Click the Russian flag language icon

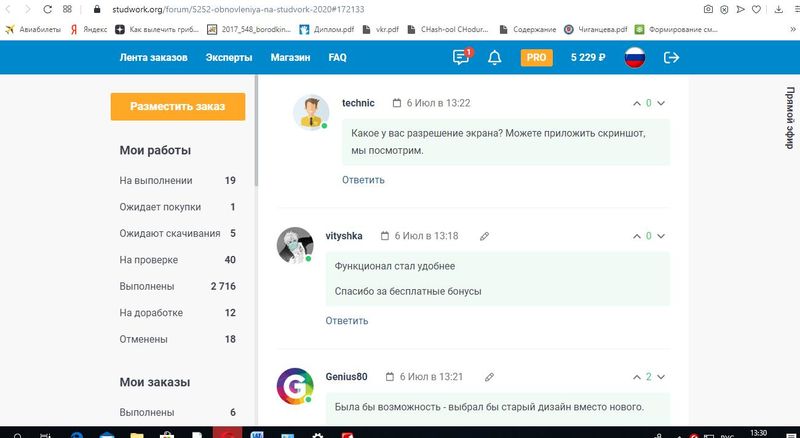pyautogui.click(x=634, y=58)
